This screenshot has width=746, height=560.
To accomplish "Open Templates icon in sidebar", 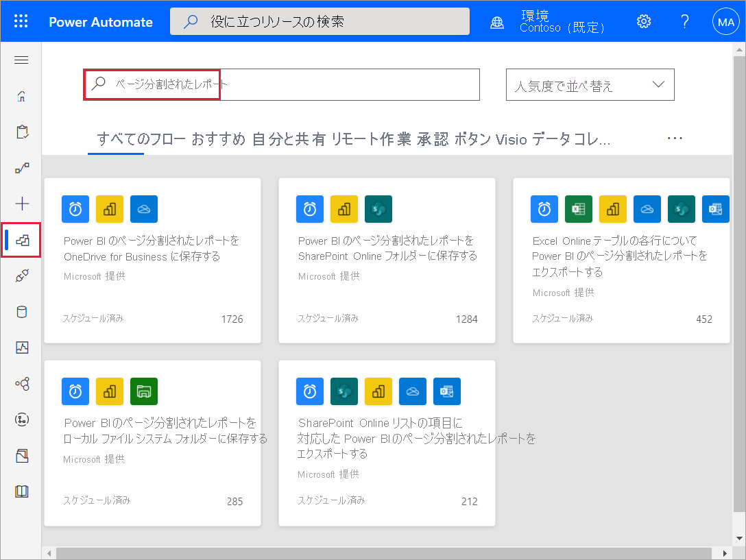I will 22,240.
